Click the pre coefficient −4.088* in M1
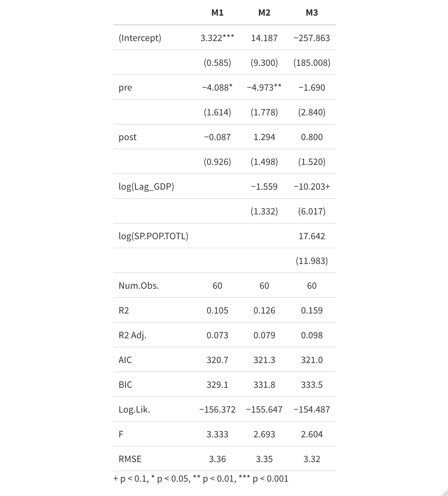This screenshot has width=448, height=496. tap(217, 88)
